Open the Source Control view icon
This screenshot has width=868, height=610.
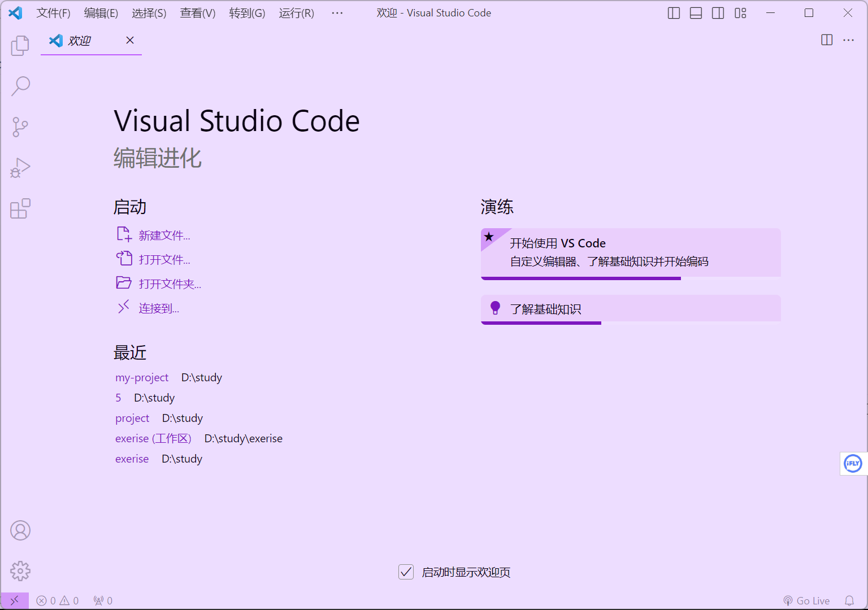(20, 127)
